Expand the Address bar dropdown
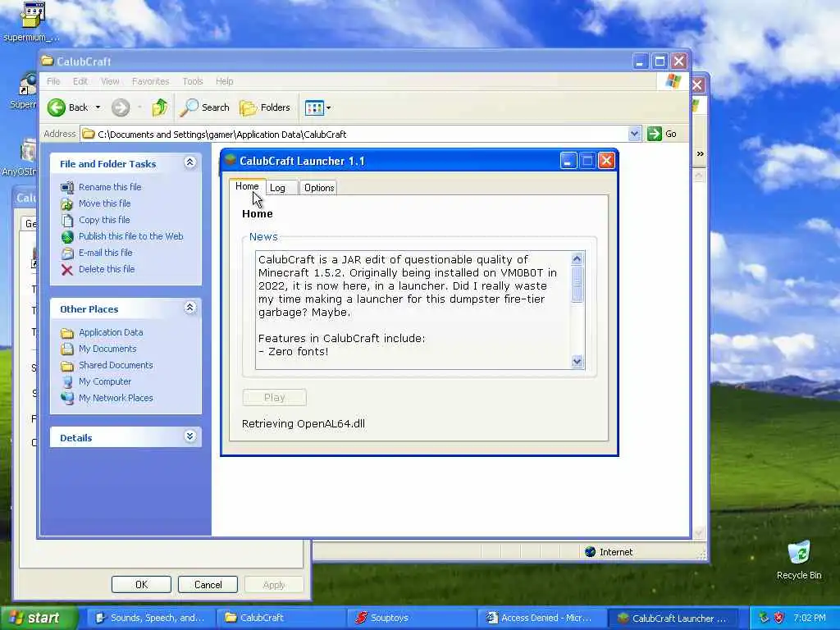The width and height of the screenshot is (840, 630). click(634, 134)
